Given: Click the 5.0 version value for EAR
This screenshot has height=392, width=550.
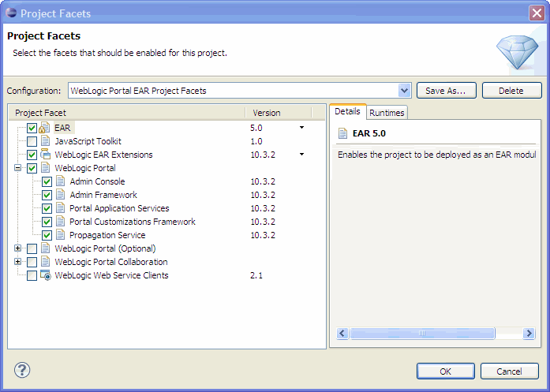Looking at the screenshot, I should click(256, 128).
